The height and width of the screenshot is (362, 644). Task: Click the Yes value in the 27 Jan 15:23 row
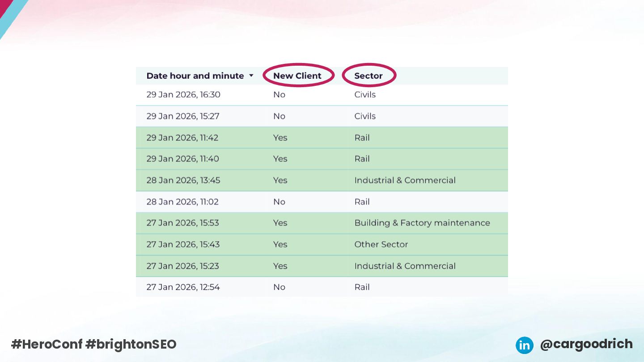pos(280,266)
